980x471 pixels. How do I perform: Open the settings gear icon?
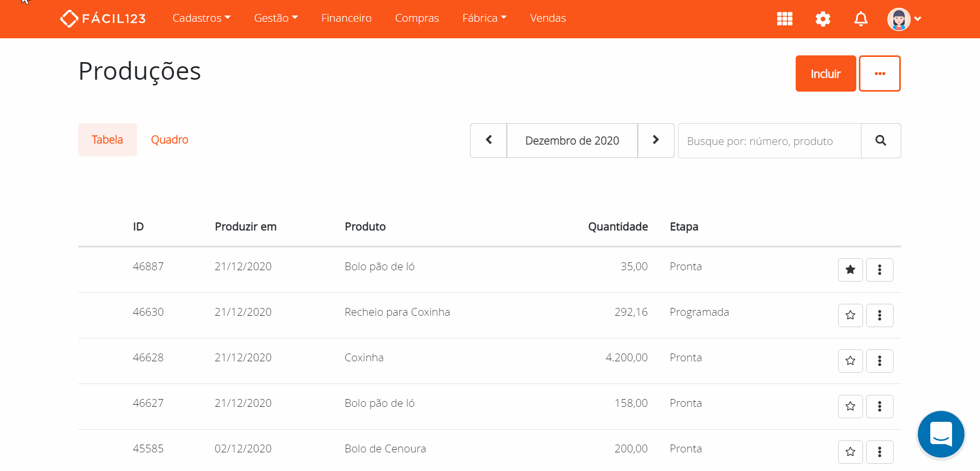pos(823,19)
